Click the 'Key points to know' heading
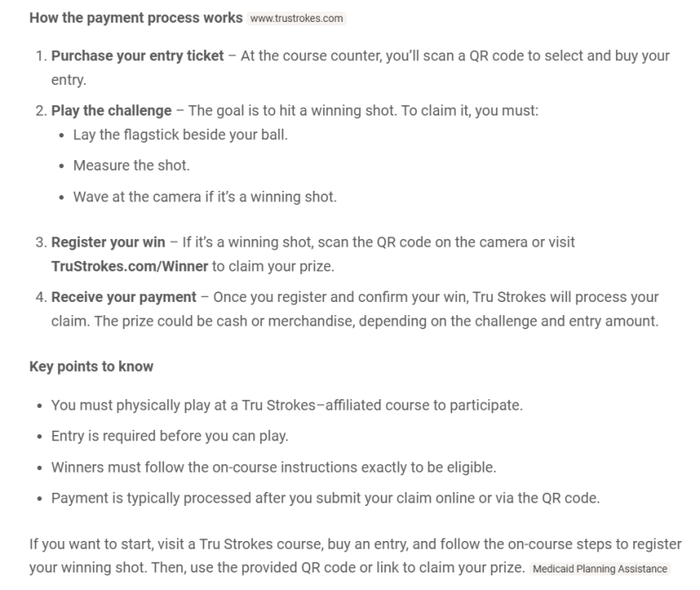Image resolution: width=700 pixels, height=590 pixels. (x=91, y=367)
